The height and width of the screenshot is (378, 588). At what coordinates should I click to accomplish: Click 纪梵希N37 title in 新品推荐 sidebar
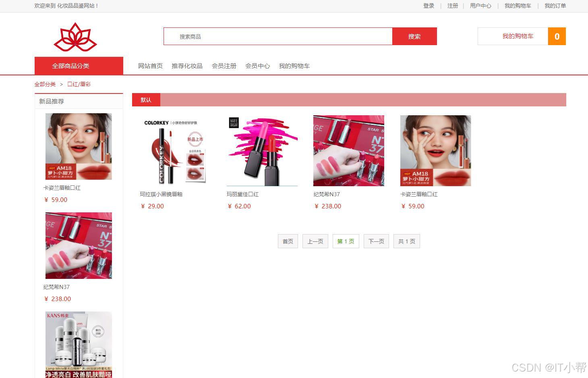click(x=56, y=287)
